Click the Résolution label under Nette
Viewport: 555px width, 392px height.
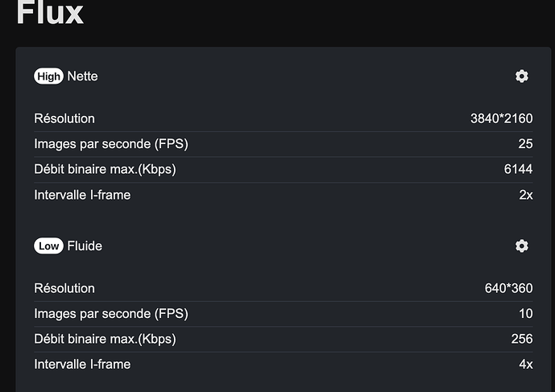[64, 119]
